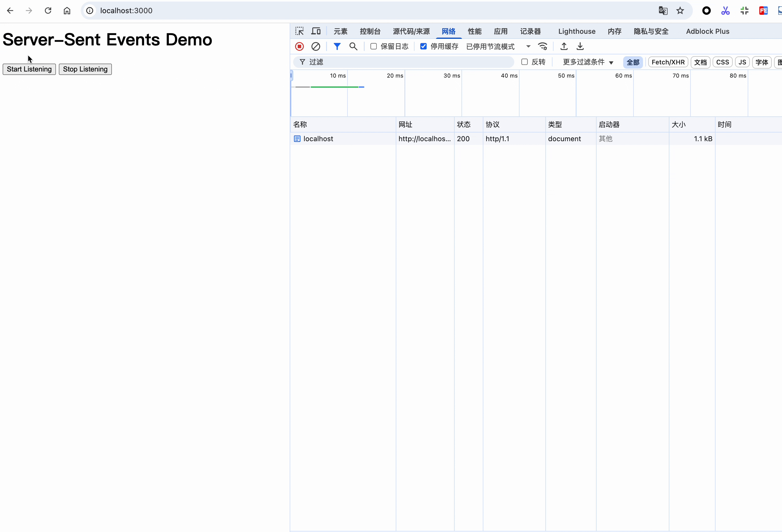Click the Stop Listening button
The width and height of the screenshot is (782, 532).
pos(85,69)
